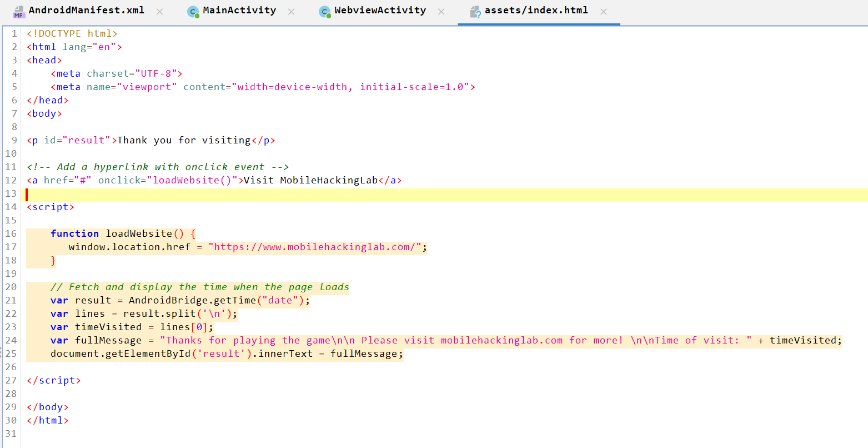Close the MainActivity tab
Image resolution: width=868 pixels, height=448 pixels.
291,11
